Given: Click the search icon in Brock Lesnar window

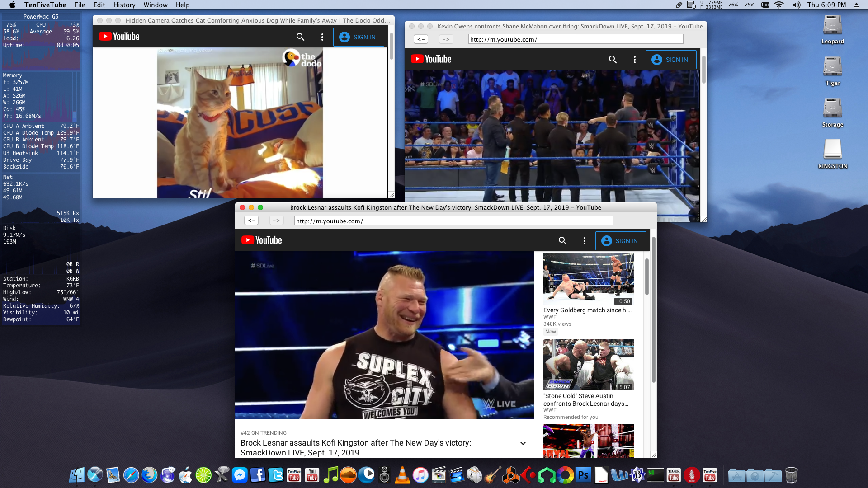Looking at the screenshot, I should click(562, 241).
